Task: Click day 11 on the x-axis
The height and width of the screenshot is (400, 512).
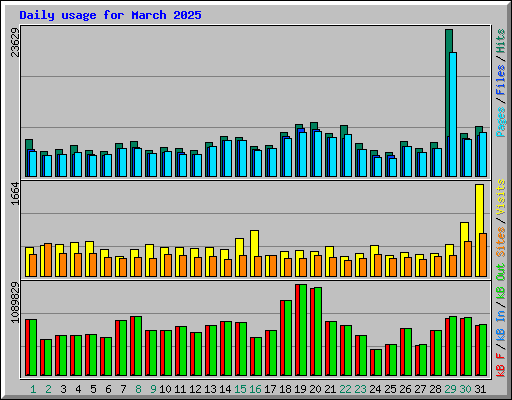Action: pos(180,389)
